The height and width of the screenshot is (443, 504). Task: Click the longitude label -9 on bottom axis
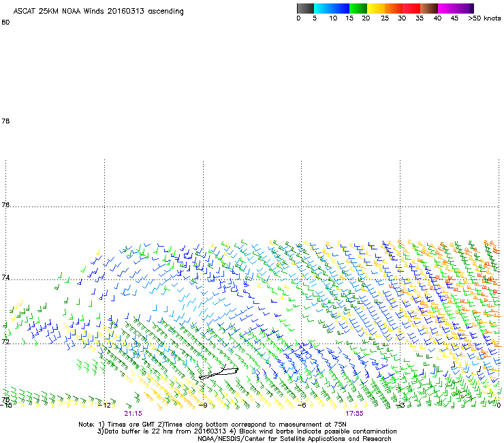tap(203, 405)
